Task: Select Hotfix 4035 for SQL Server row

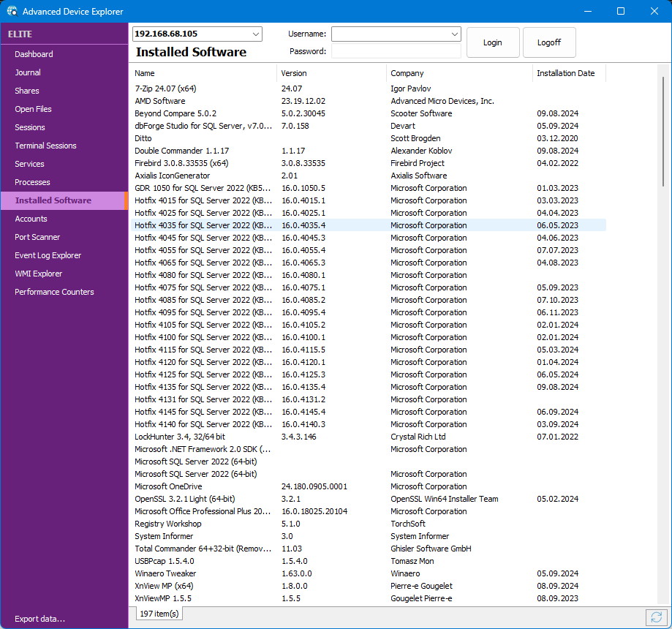Action: pyautogui.click(x=368, y=225)
